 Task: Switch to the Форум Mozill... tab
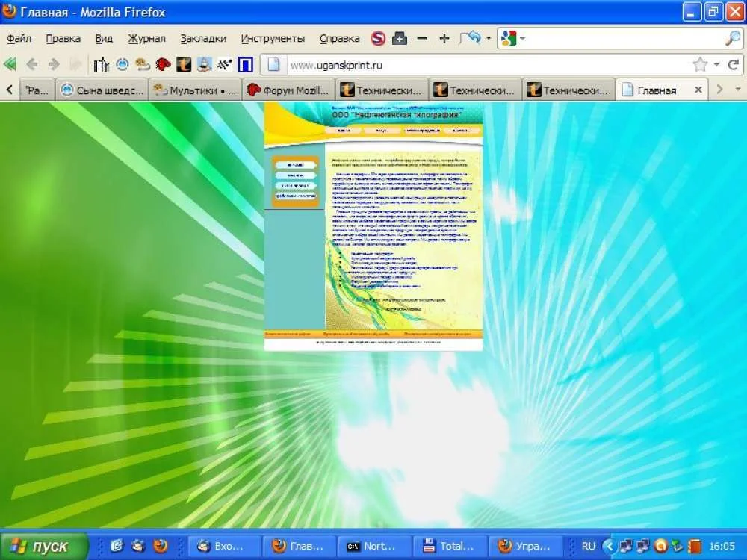coord(288,90)
